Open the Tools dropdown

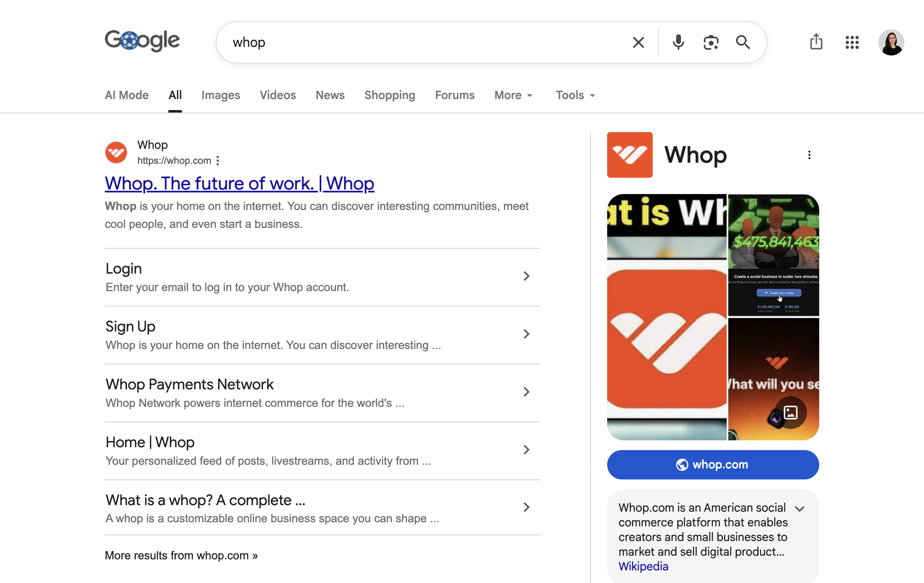point(575,95)
